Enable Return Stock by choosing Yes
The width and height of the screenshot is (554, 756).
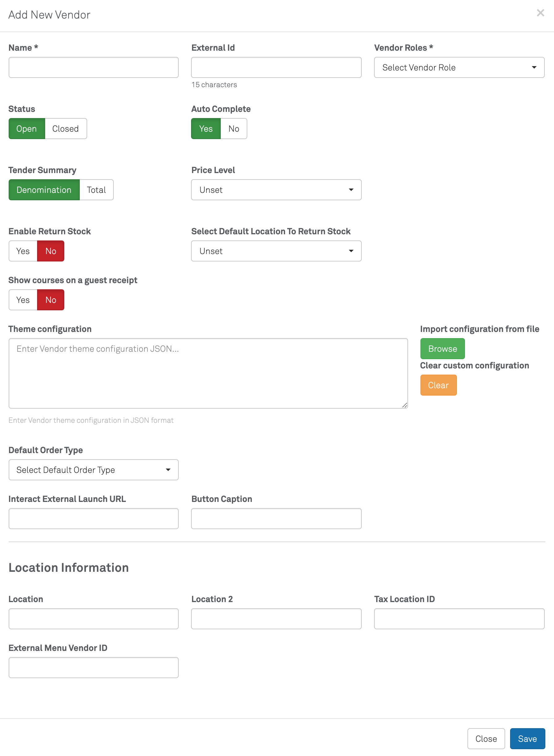point(23,251)
